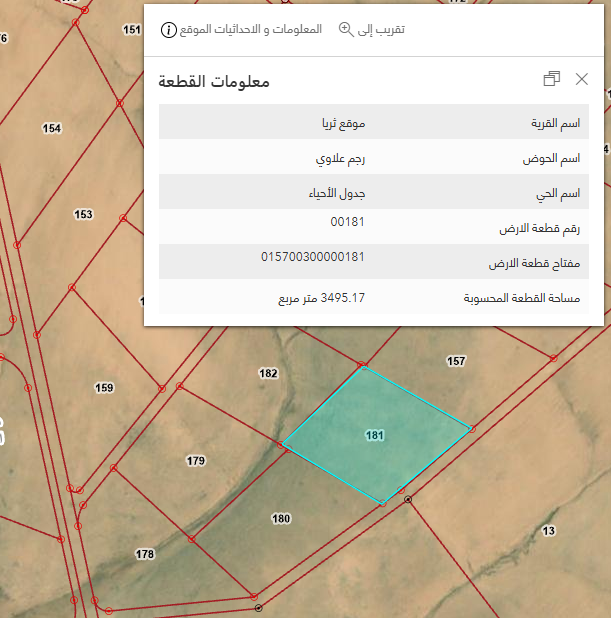Dock the parcel info popup

point(551,79)
